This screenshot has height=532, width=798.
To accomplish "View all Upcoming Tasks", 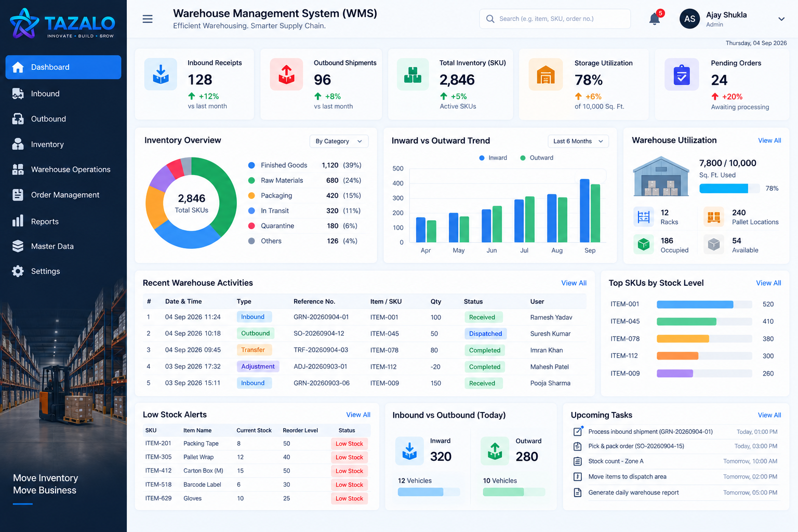I will coord(769,415).
